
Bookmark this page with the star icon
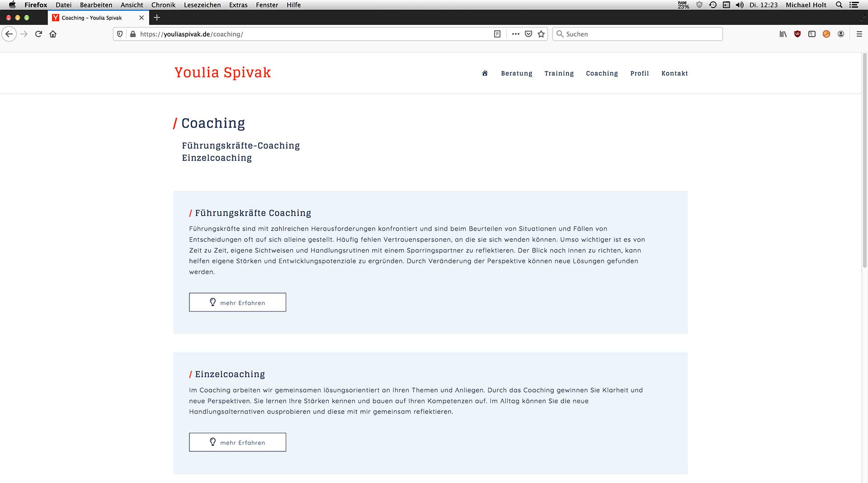pyautogui.click(x=541, y=34)
